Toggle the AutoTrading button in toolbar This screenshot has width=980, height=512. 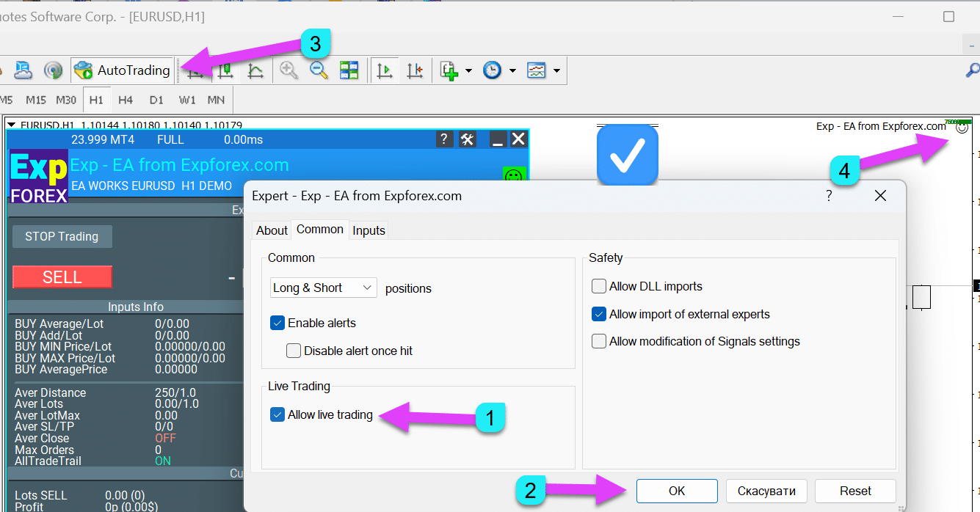123,70
